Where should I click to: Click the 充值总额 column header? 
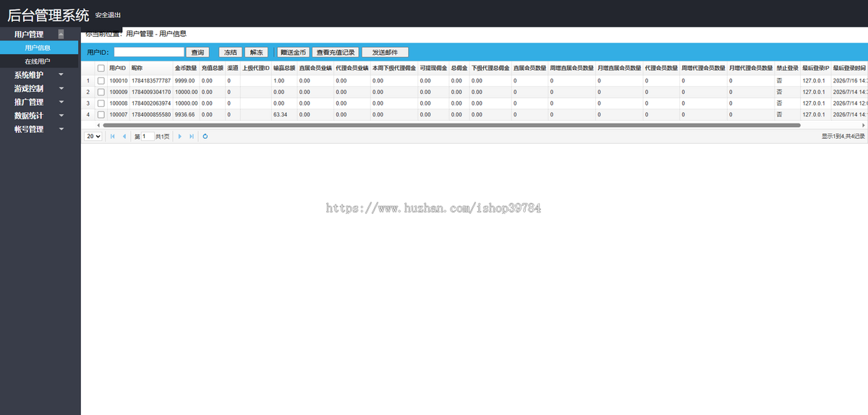click(x=213, y=68)
